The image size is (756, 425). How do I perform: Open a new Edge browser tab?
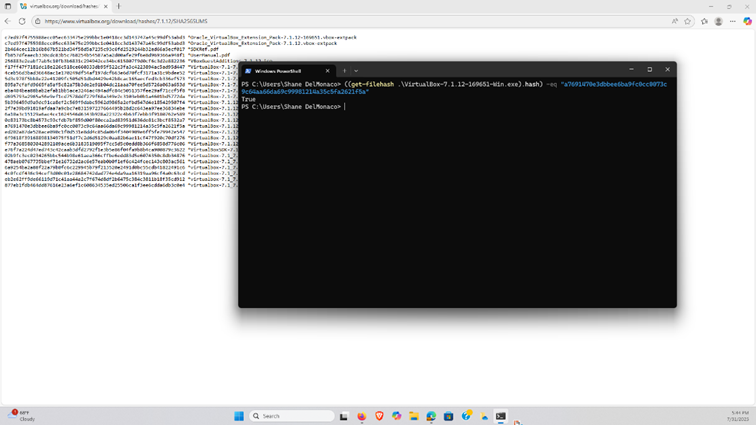(x=119, y=6)
